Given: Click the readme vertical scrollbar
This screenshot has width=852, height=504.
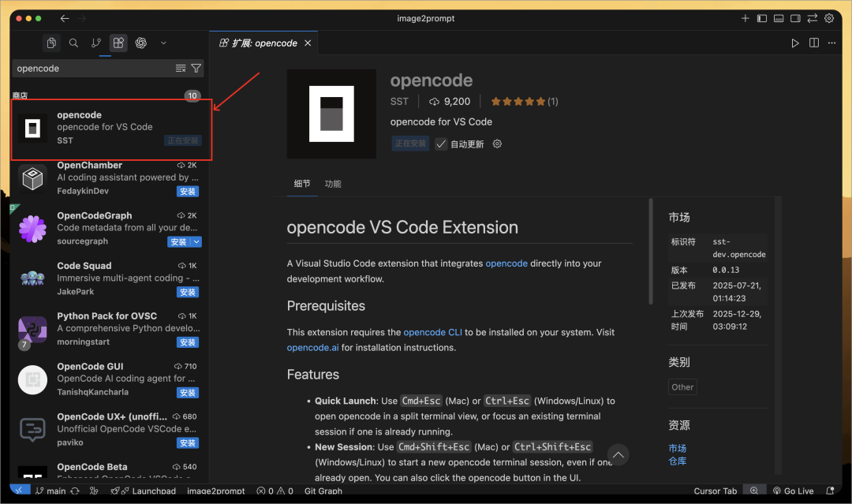Looking at the screenshot, I should pos(650,252).
